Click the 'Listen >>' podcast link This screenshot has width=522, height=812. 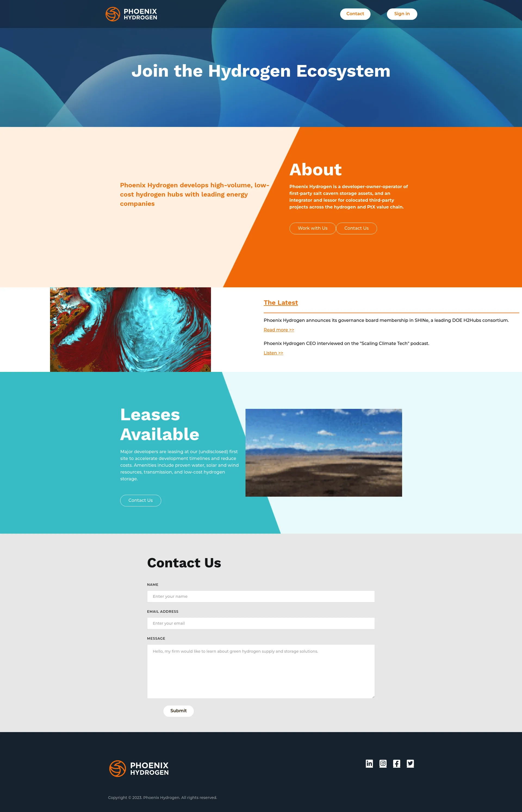(273, 353)
